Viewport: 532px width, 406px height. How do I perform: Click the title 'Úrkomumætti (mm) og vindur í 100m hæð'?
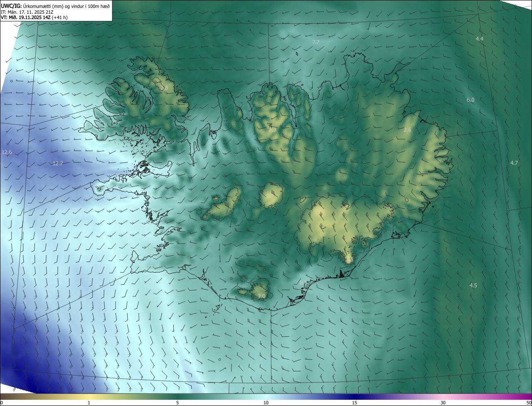[x=66, y=5]
